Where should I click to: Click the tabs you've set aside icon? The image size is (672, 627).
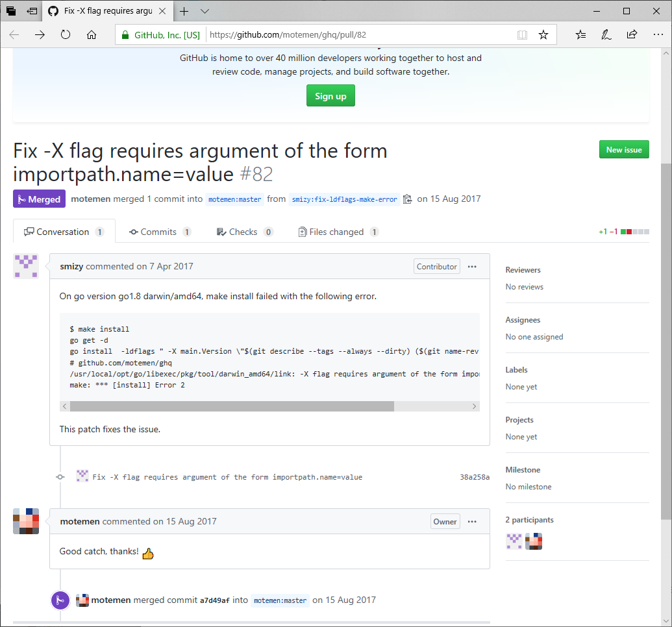point(11,11)
